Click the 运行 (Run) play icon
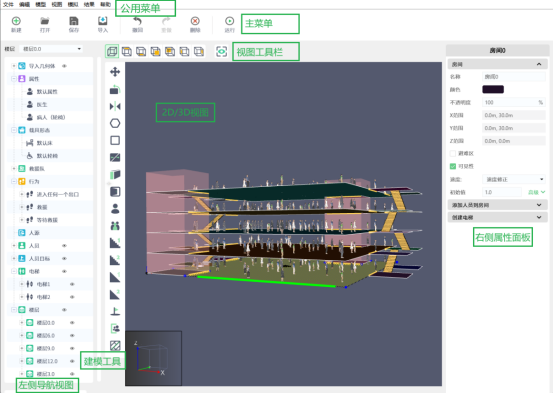This screenshot has height=394, width=554. coord(229,21)
